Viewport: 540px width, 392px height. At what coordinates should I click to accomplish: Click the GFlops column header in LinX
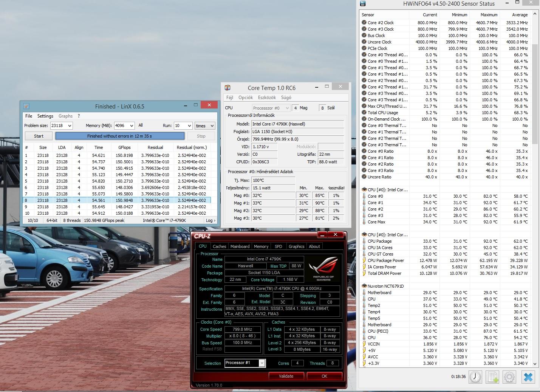(x=124, y=147)
